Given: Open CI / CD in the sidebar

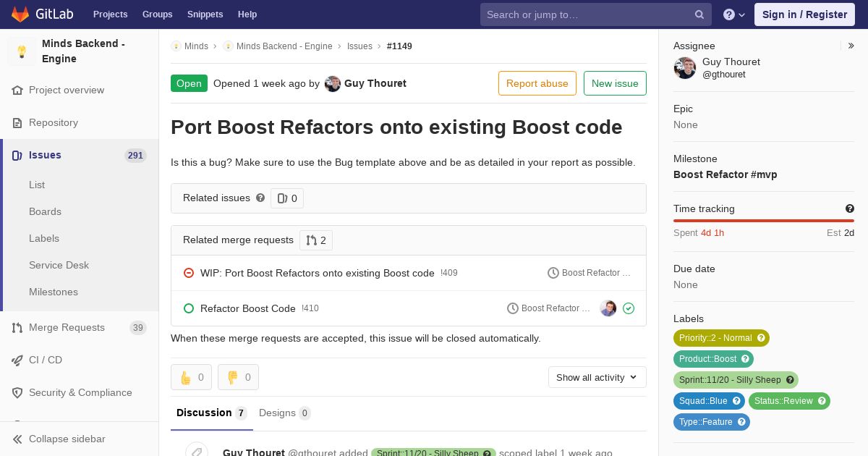Looking at the screenshot, I should click(x=46, y=360).
